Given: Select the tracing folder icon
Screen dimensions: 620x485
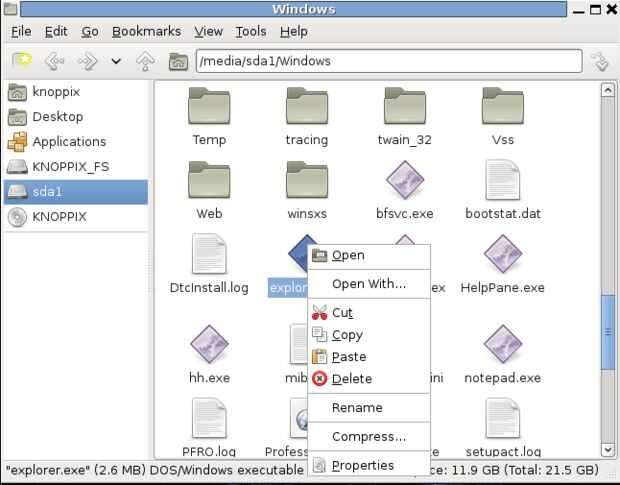Looking at the screenshot, I should tap(307, 106).
